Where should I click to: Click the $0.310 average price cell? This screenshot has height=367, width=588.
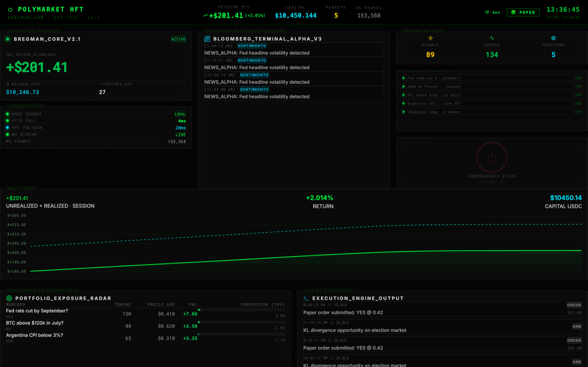tap(166, 338)
